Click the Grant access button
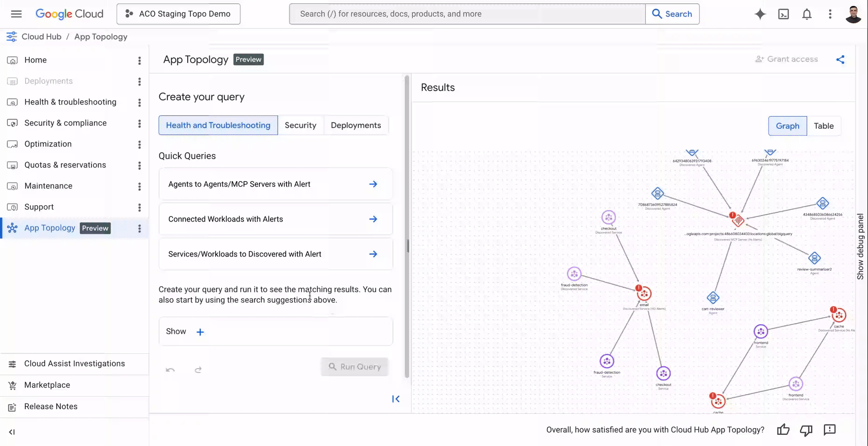The width and height of the screenshot is (868, 446). (786, 59)
